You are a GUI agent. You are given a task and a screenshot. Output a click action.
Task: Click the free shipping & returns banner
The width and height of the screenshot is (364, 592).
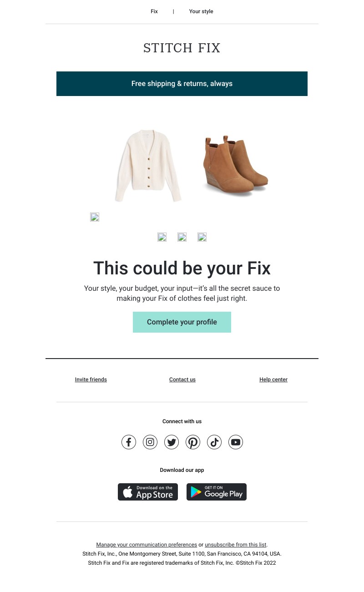pyautogui.click(x=182, y=84)
